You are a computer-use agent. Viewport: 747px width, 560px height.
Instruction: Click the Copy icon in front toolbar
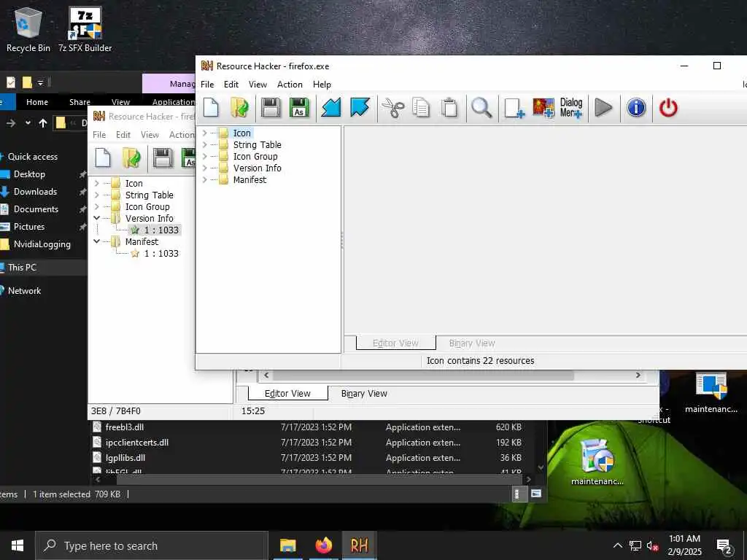click(421, 108)
